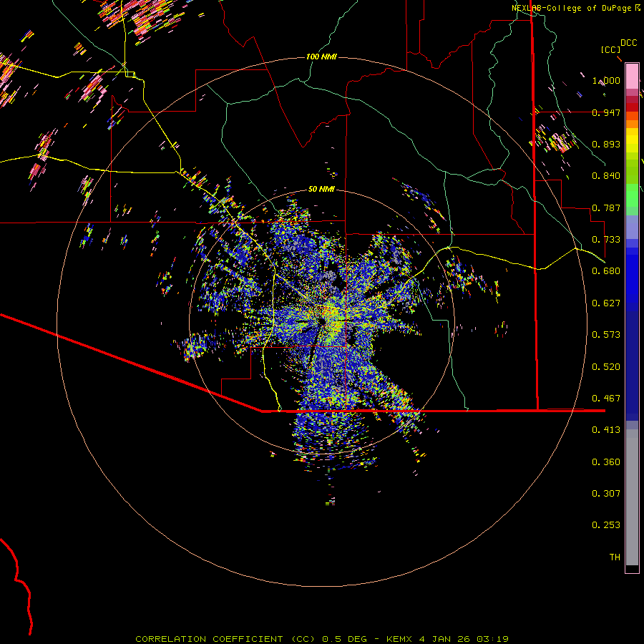Pick the 0.253 color scale value
644x644 pixels.
pyautogui.click(x=606, y=525)
